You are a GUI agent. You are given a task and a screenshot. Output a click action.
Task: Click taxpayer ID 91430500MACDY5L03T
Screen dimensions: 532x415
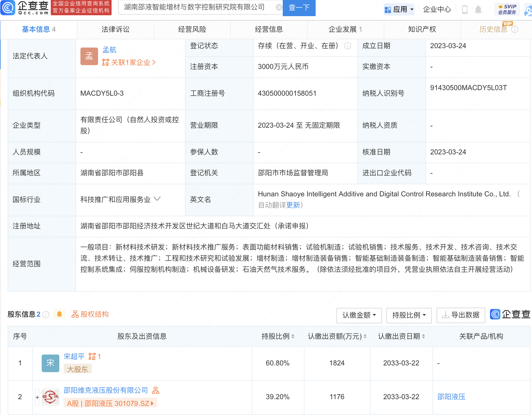click(469, 88)
